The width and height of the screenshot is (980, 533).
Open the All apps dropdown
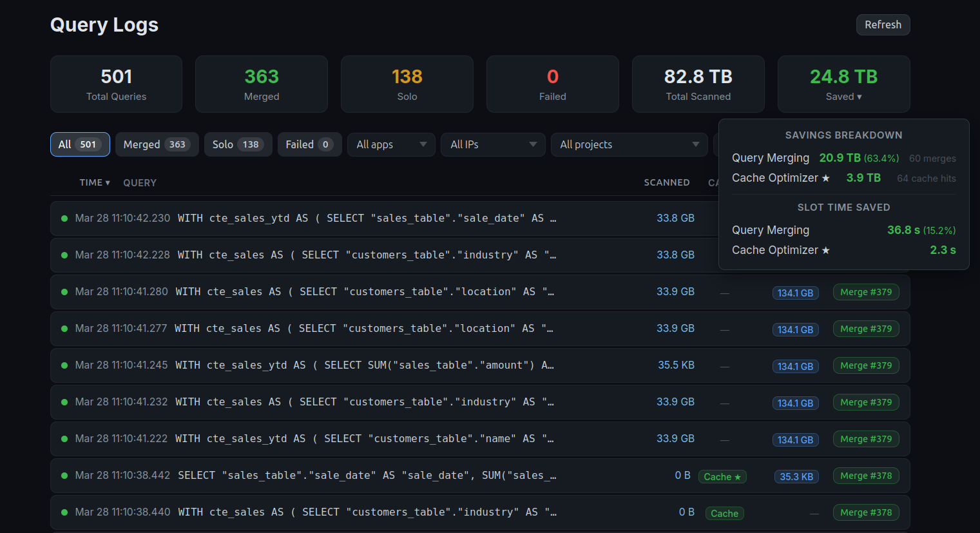[391, 144]
